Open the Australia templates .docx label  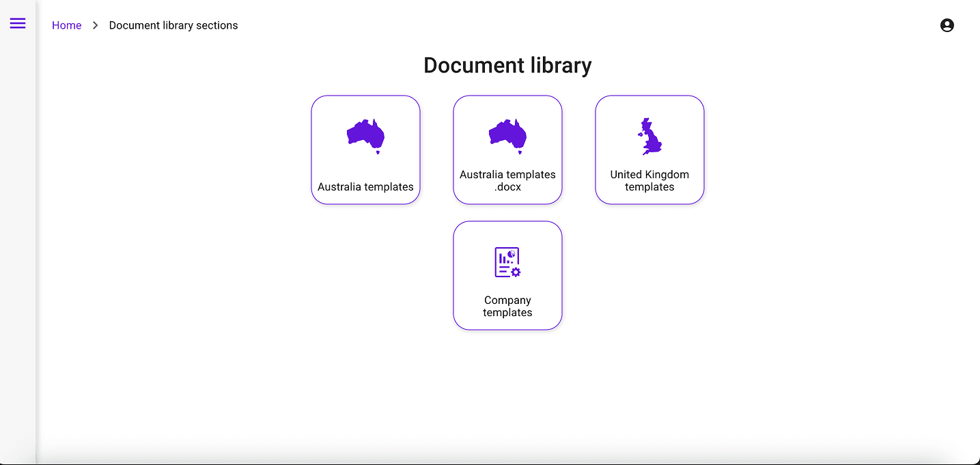tap(507, 180)
